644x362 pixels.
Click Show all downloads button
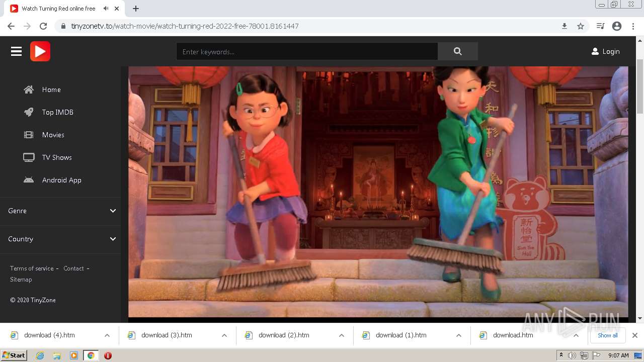coord(607,335)
